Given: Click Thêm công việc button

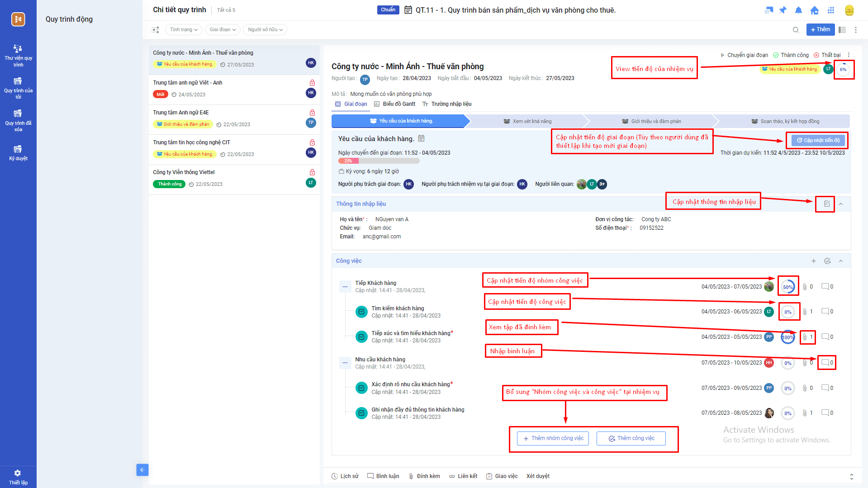Looking at the screenshot, I should 631,438.
